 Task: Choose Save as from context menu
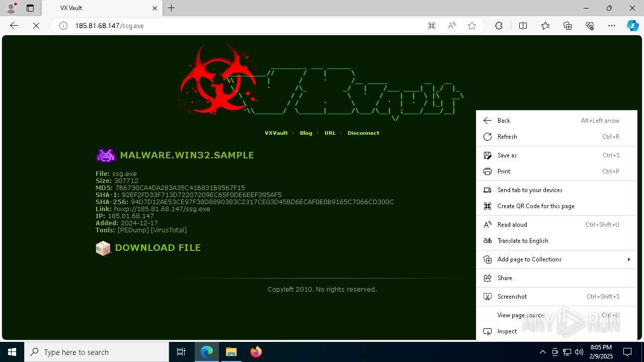(x=556, y=155)
